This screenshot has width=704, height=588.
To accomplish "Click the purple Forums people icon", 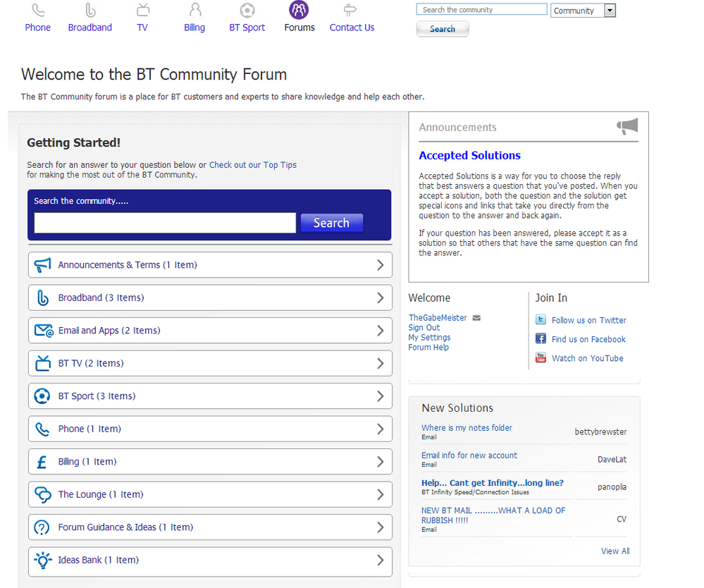I will coord(299,10).
